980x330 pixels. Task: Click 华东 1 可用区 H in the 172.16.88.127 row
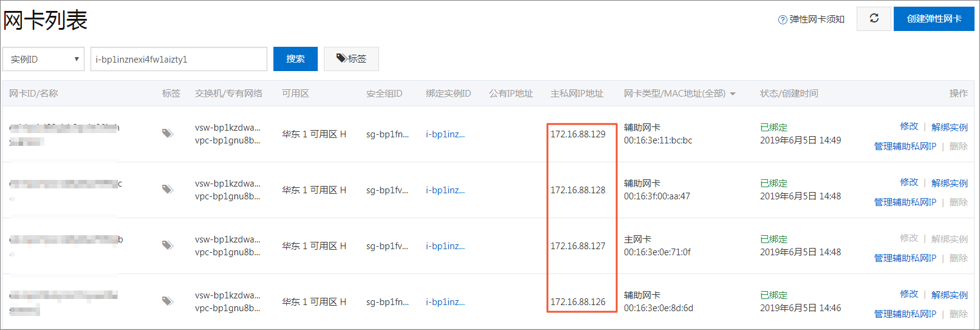click(314, 246)
